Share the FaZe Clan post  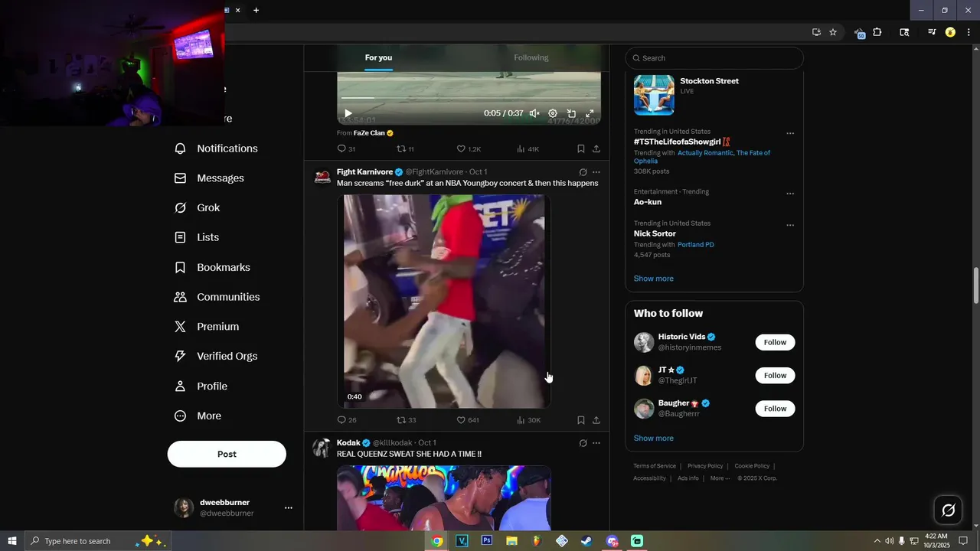(596, 149)
